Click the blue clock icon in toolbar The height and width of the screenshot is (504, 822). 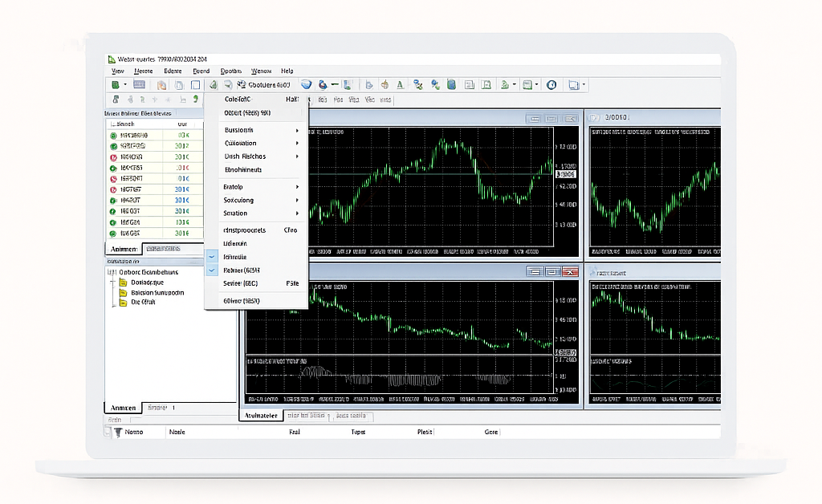[x=551, y=85]
